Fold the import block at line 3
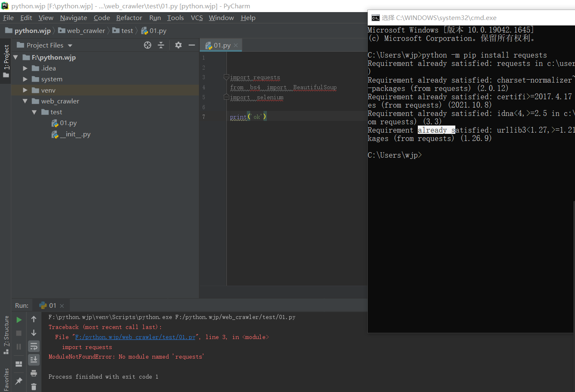The height and width of the screenshot is (392, 575). click(226, 77)
